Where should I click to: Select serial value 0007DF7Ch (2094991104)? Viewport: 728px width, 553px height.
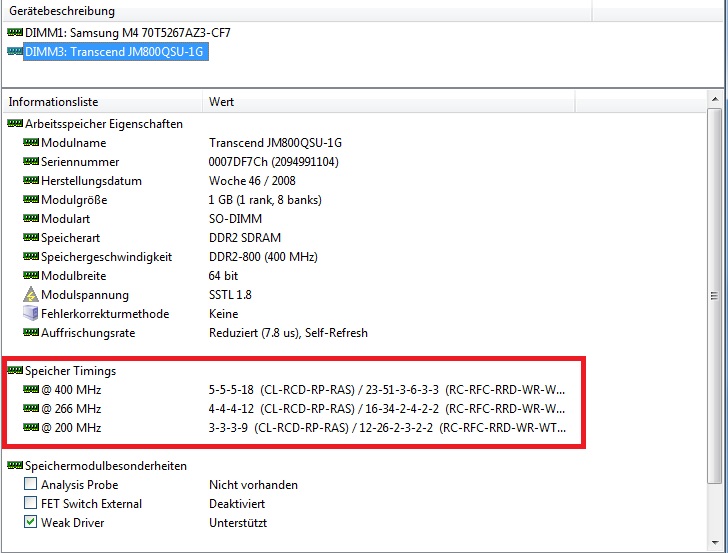pos(273,162)
